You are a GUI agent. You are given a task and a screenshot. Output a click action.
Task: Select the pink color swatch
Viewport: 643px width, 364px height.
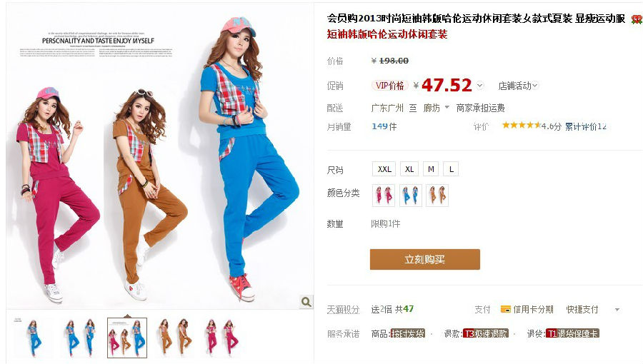(x=384, y=196)
